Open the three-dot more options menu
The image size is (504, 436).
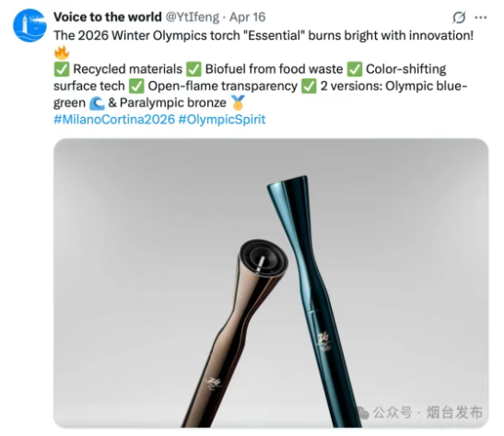point(481,18)
